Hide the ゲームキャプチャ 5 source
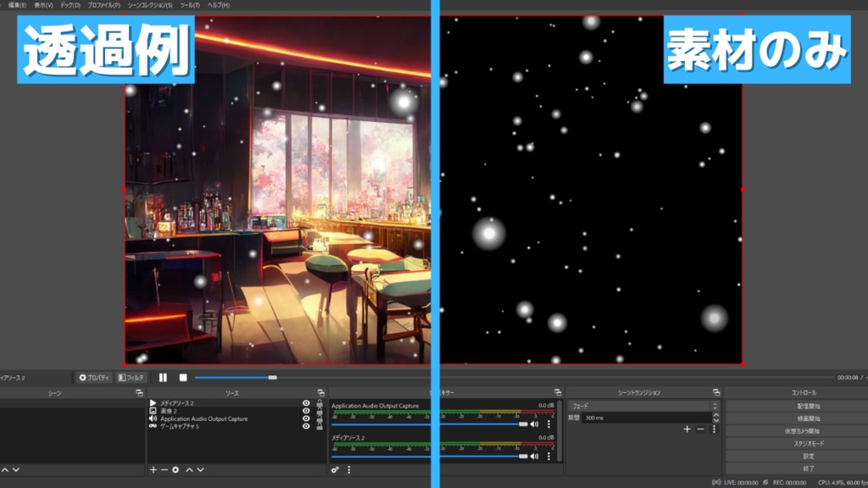The width and height of the screenshot is (868, 488). (306, 426)
